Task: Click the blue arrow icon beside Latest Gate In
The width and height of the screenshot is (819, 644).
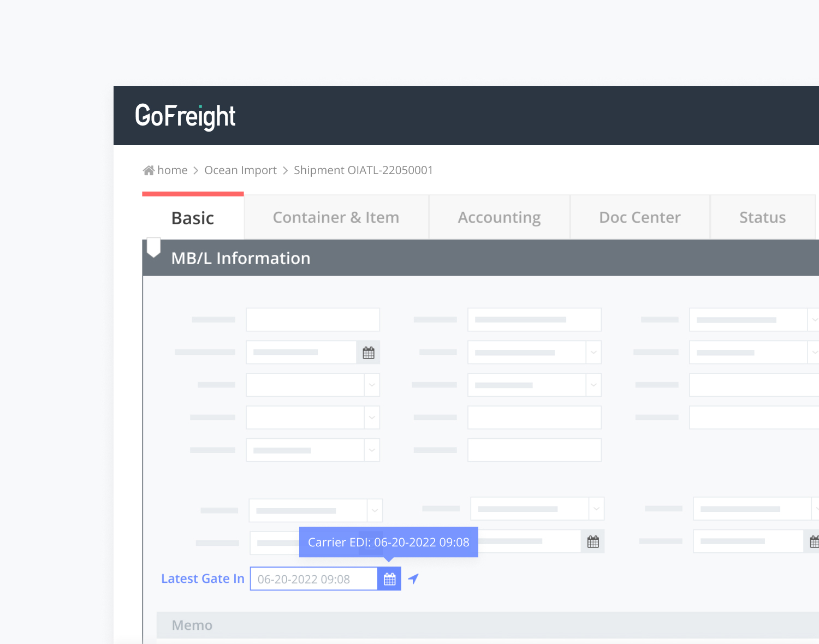Action: coord(413,579)
